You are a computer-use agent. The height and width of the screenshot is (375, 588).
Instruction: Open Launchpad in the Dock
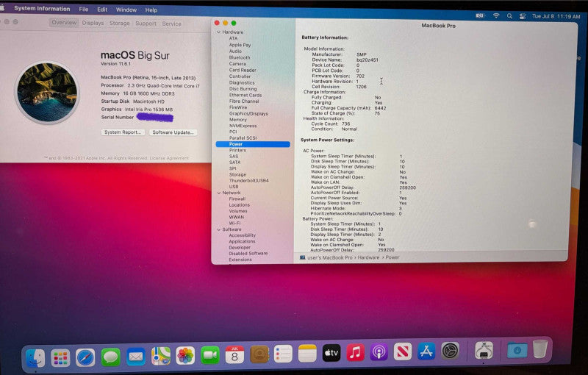click(60, 358)
